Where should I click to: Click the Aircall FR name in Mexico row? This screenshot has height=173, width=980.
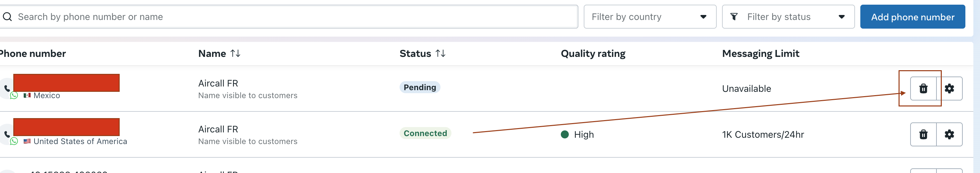[218, 83]
